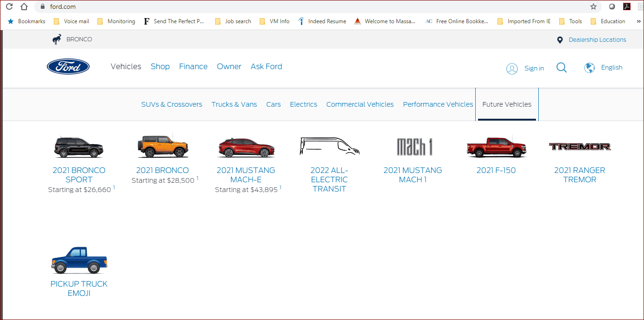Viewport: 644px width, 320px height.
Task: Open the VM Info bookmark
Action: coord(274,21)
